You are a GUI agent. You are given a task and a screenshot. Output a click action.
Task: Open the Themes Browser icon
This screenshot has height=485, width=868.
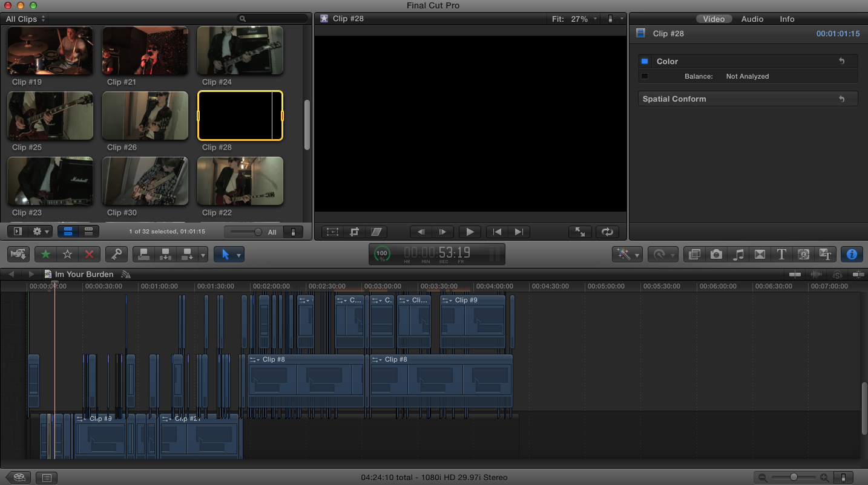[824, 255]
